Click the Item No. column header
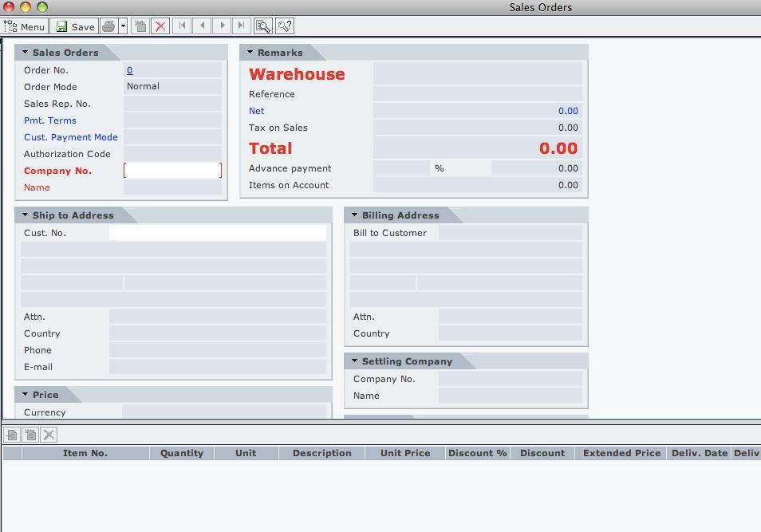 coord(85,453)
